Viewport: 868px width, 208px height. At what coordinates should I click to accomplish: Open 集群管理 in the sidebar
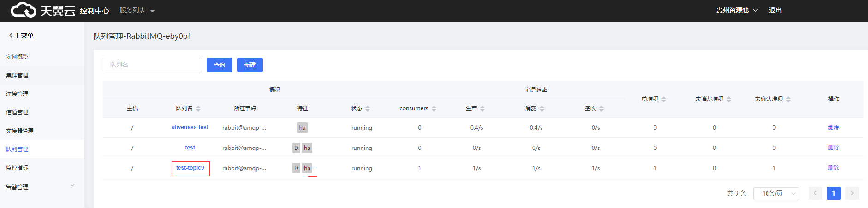tap(17, 75)
